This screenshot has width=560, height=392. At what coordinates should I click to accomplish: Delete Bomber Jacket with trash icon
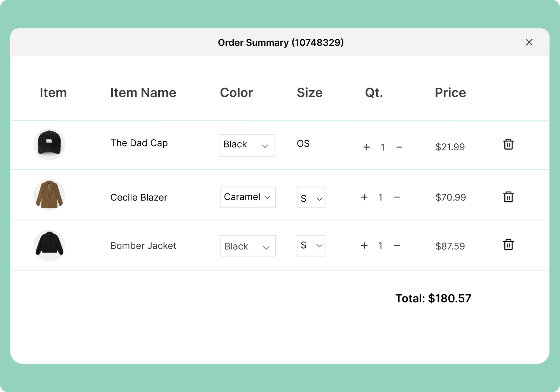tap(508, 245)
